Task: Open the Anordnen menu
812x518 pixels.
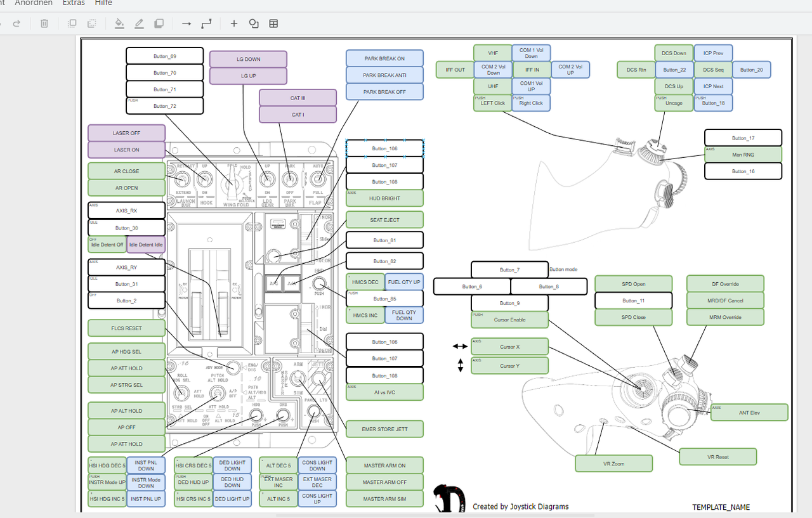Action: pos(34,3)
